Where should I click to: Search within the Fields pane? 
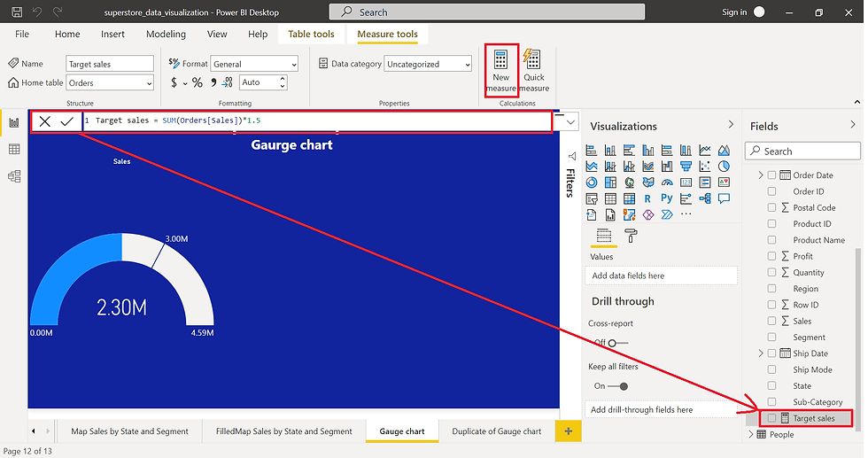pyautogui.click(x=802, y=151)
